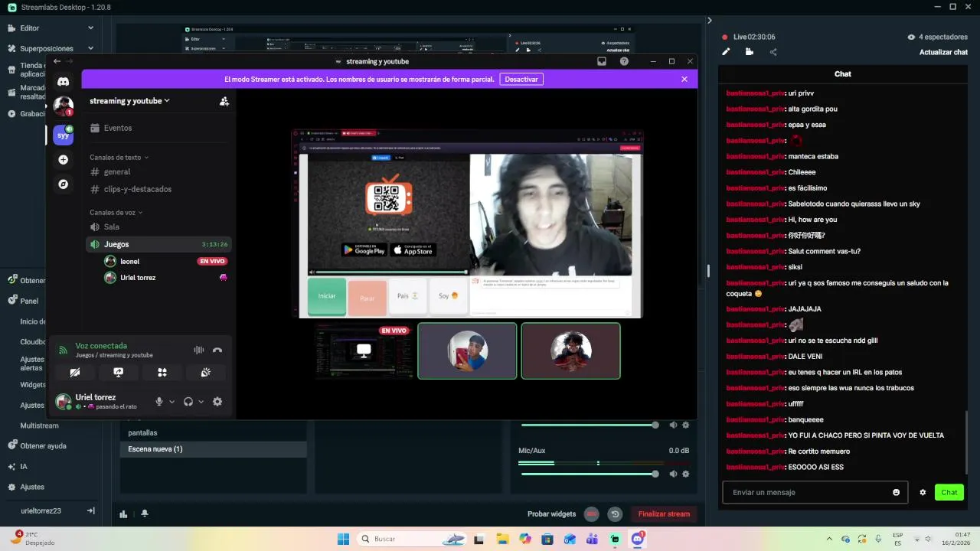Open Streamlabs performance stats icon

pos(123,514)
